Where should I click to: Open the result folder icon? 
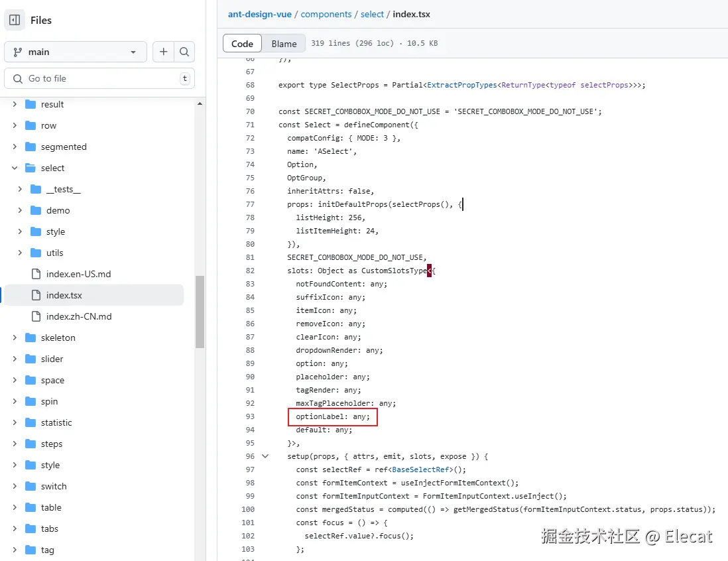[x=30, y=104]
